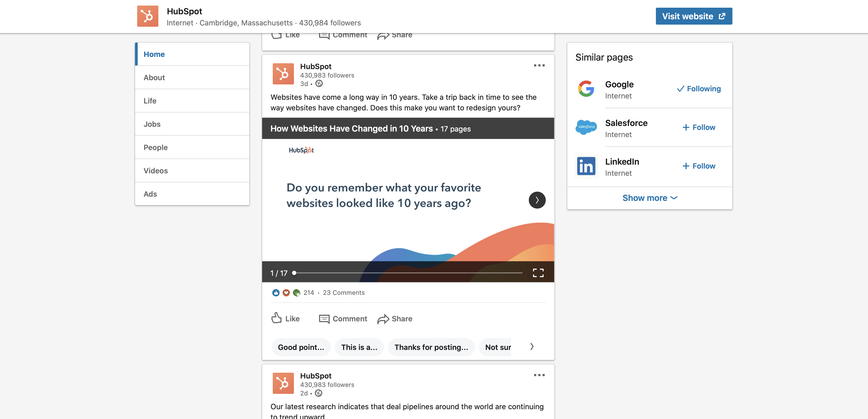Follow the LinkedIn page

pyautogui.click(x=699, y=166)
